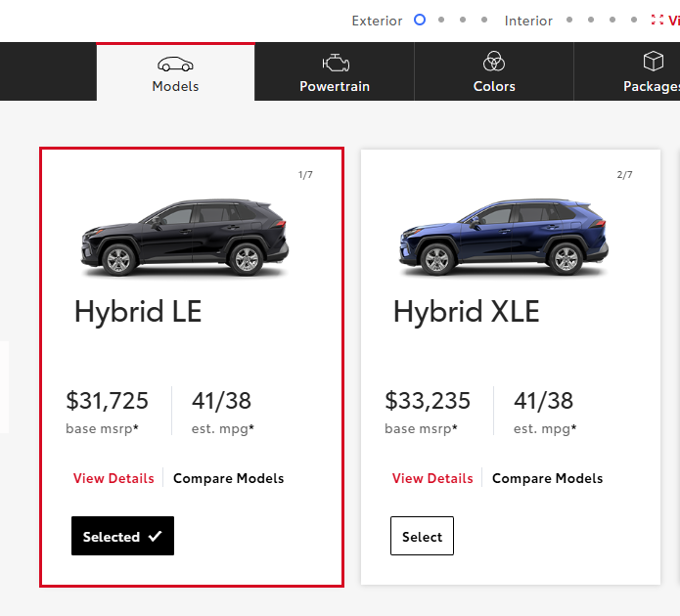Screen dimensions: 680x616
Task: Click the car icon in Models tab
Action: pyautogui.click(x=175, y=65)
